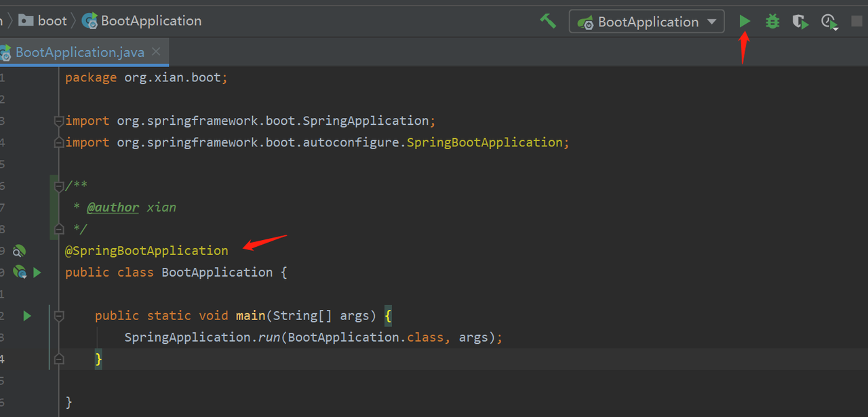The image size is (868, 417).
Task: Open the BootApplication run configuration dropdown
Action: coord(647,22)
